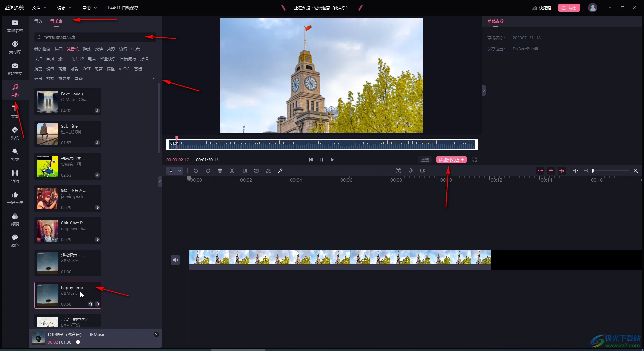Image resolution: width=644 pixels, height=351 pixels.
Task: Click the 添加到轨道 add to track button
Action: [x=451, y=160]
